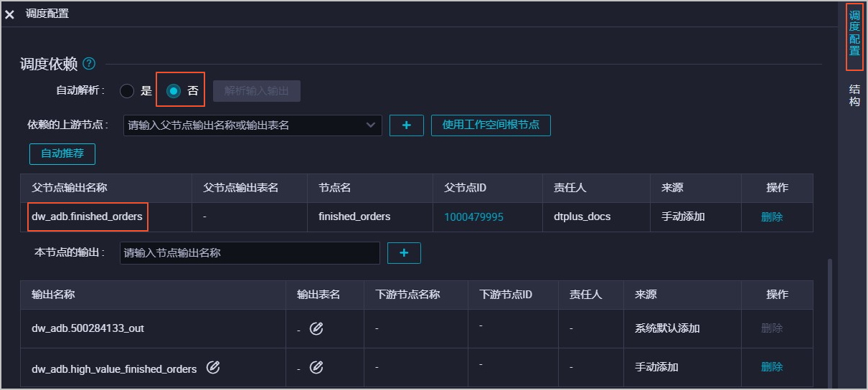Add node output with the plus button
This screenshot has width=868, height=390.
click(x=404, y=253)
